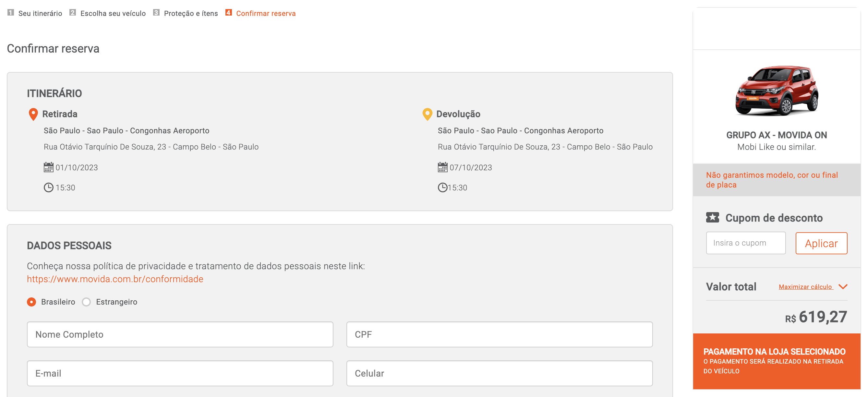
Task: Click the chevron beside Maximizar cálculo
Action: point(843,286)
